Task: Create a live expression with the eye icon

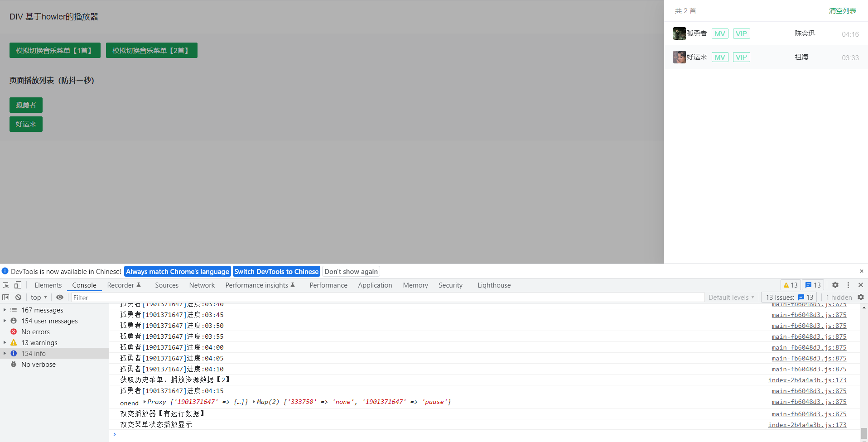Action: point(60,297)
